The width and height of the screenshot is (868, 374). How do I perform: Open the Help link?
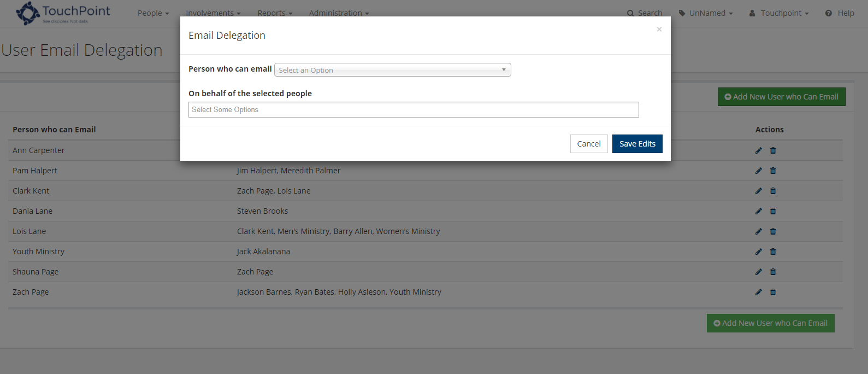pos(840,13)
